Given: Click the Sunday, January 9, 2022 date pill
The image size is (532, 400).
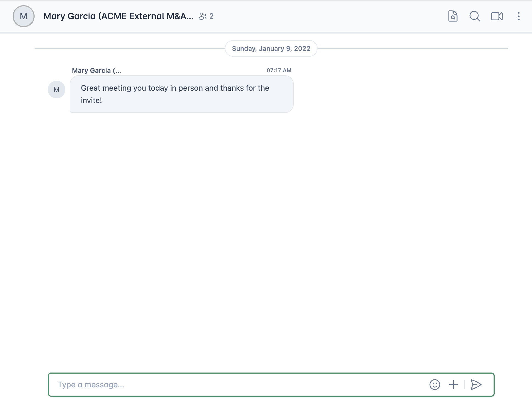Looking at the screenshot, I should click(x=271, y=49).
